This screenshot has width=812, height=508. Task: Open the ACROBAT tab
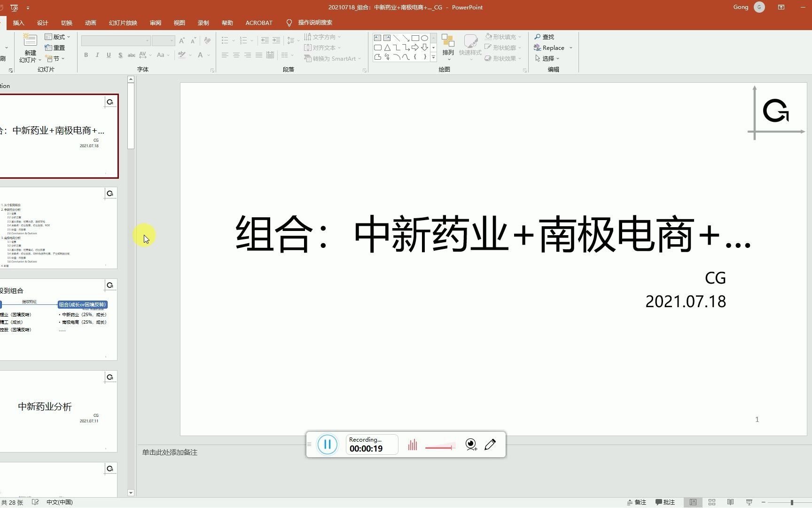click(259, 23)
